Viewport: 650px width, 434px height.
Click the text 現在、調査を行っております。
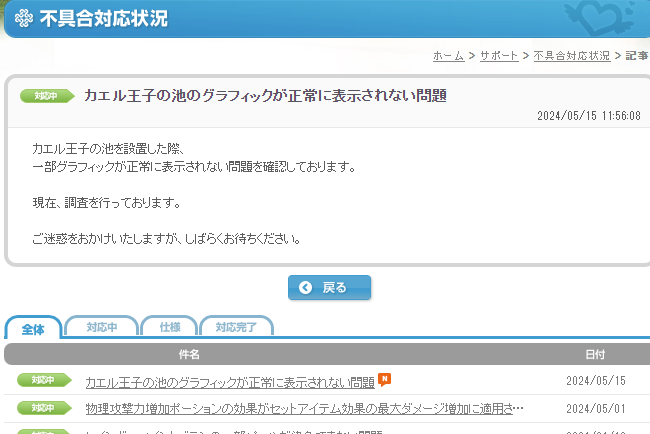pos(107,203)
